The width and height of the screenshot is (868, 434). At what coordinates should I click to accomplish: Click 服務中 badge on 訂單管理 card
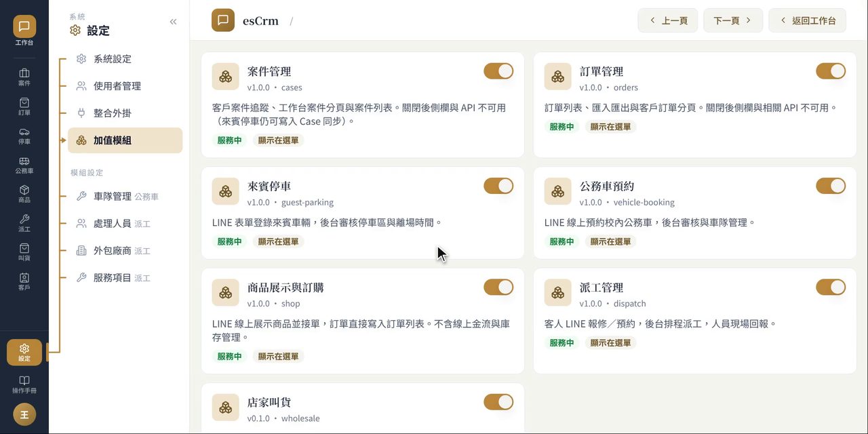click(x=561, y=127)
